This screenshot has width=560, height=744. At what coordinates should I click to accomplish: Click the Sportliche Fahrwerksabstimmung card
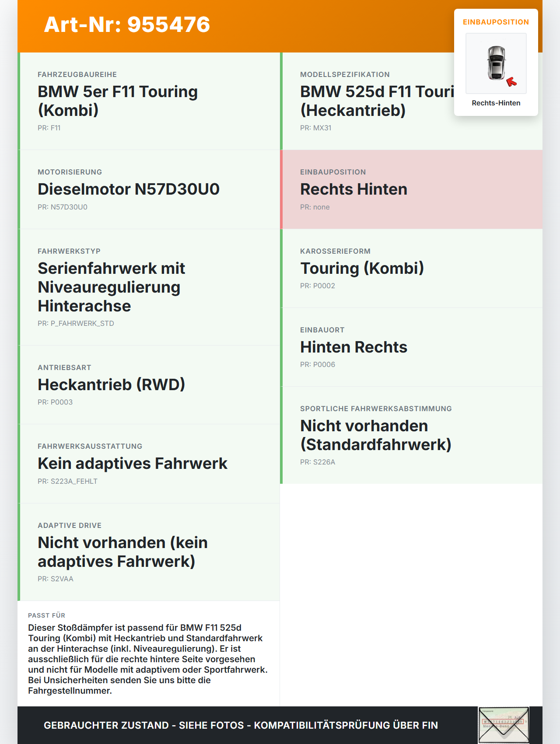(411, 435)
